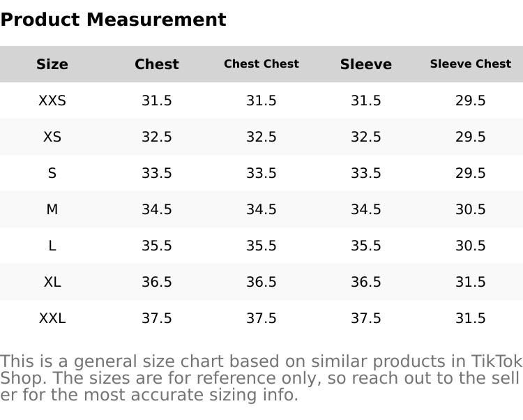Select the Size column header
523x420 pixels.
tap(52, 64)
